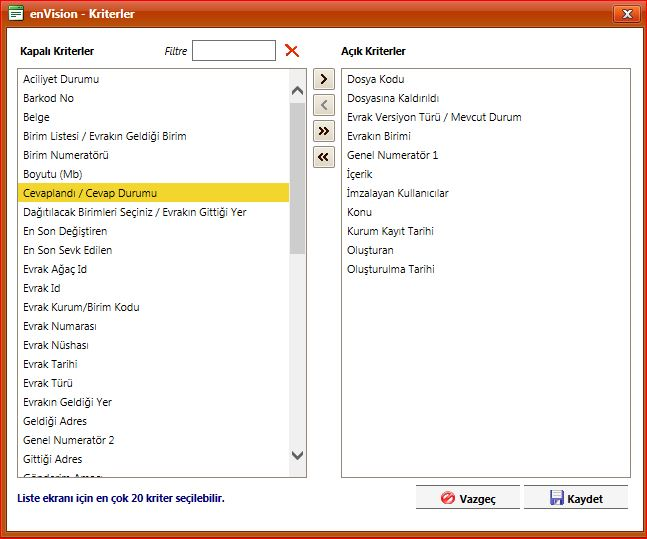The height and width of the screenshot is (539, 647).
Task: Click highlighted Cevaplandı / Cevap Durumu row
Action: (153, 193)
